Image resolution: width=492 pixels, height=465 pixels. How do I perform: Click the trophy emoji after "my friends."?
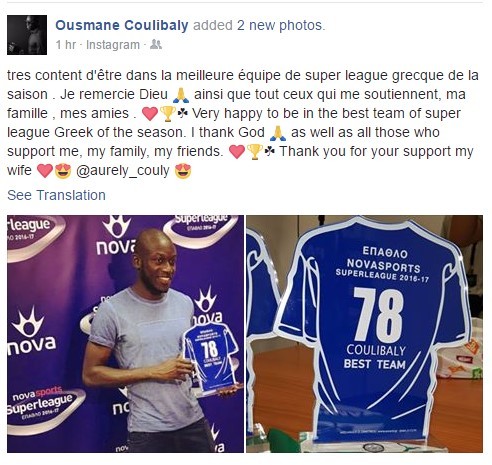coord(255,152)
